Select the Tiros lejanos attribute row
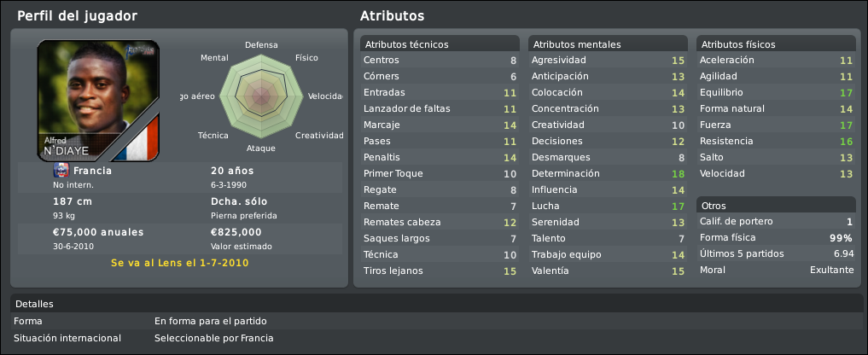Viewport: 868px width, 355px height. point(440,271)
